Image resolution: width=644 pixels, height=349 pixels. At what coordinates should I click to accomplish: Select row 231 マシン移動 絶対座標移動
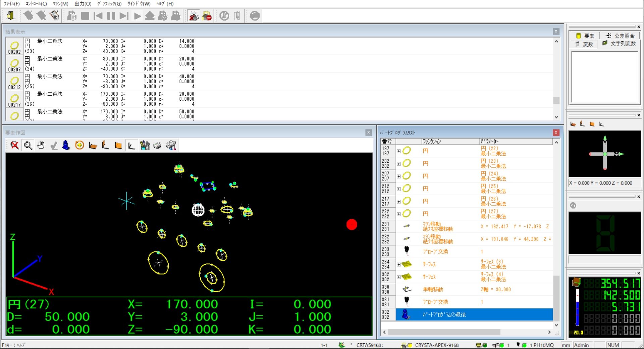click(467, 227)
